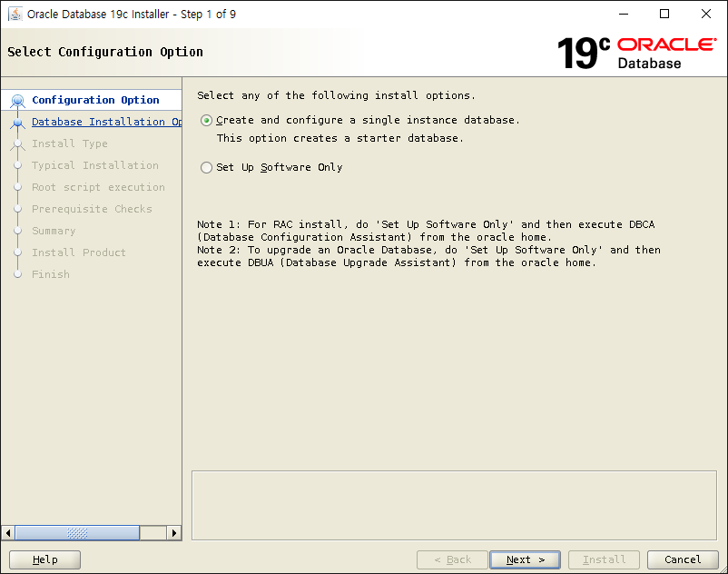728x574 pixels.
Task: Click the sidebar scrollbar right arrow
Action: tap(174, 532)
